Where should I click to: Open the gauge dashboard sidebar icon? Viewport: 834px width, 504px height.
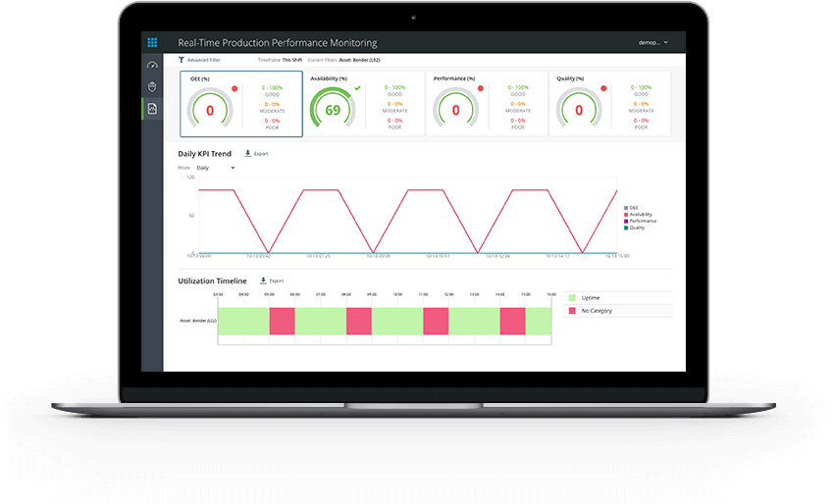point(152,65)
